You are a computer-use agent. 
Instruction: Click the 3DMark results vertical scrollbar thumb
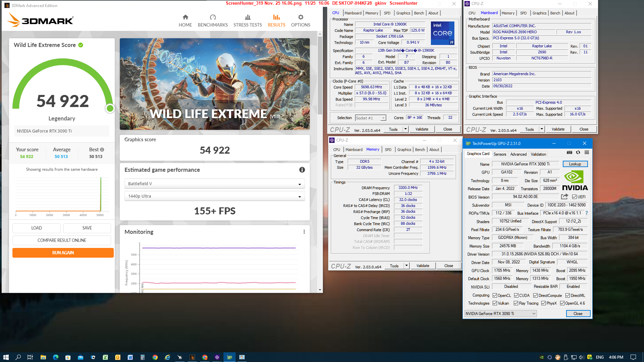pos(320,75)
